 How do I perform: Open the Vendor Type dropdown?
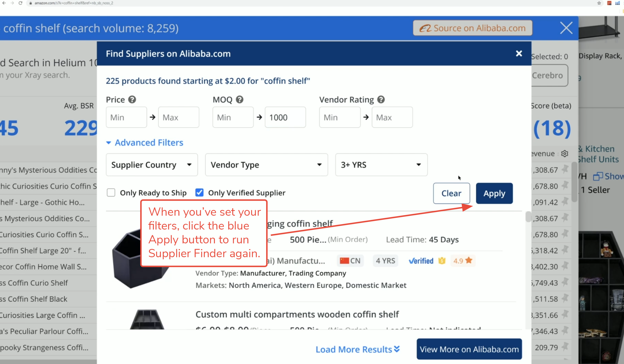(266, 165)
